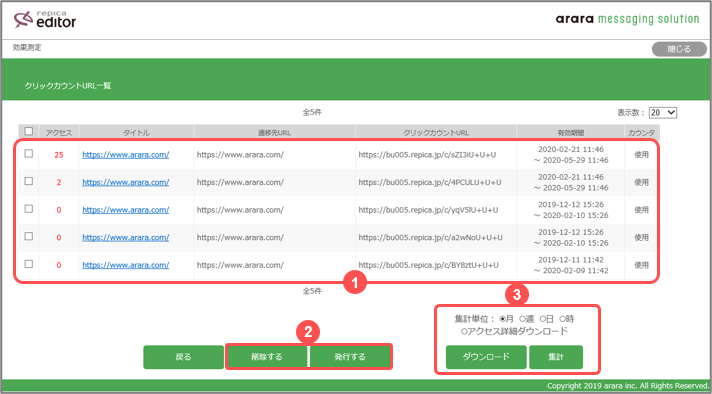Click the arara messaging solution logo
This screenshot has height=394, width=712.
click(628, 19)
